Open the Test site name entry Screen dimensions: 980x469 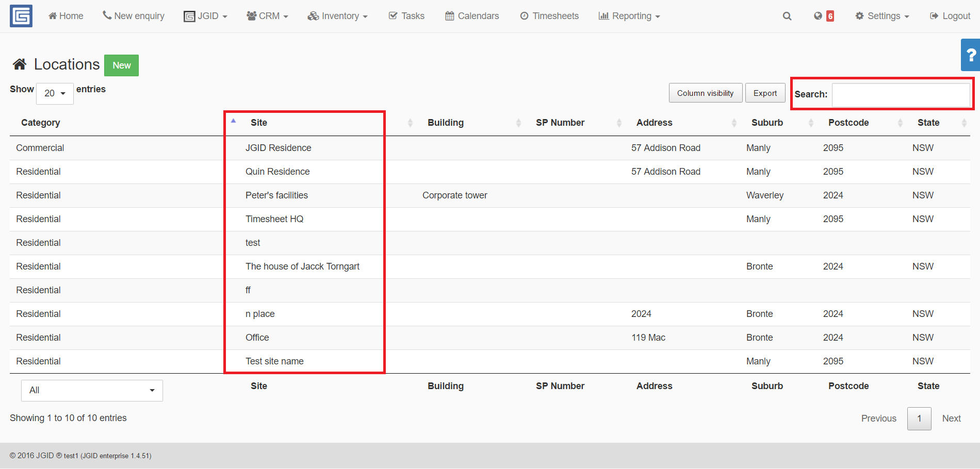[x=274, y=361]
